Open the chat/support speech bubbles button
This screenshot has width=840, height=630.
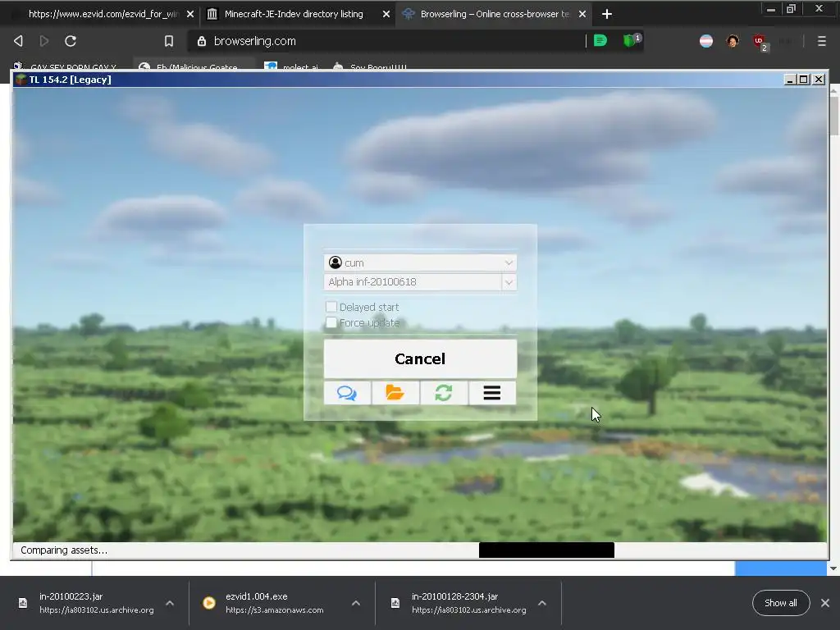(347, 393)
